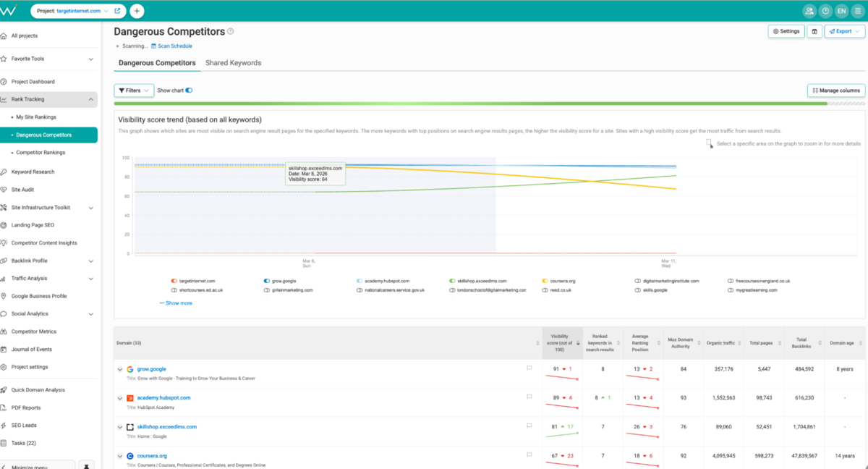Select the Dangerous Competitors tab
This screenshot has width=868, height=469.
point(157,63)
